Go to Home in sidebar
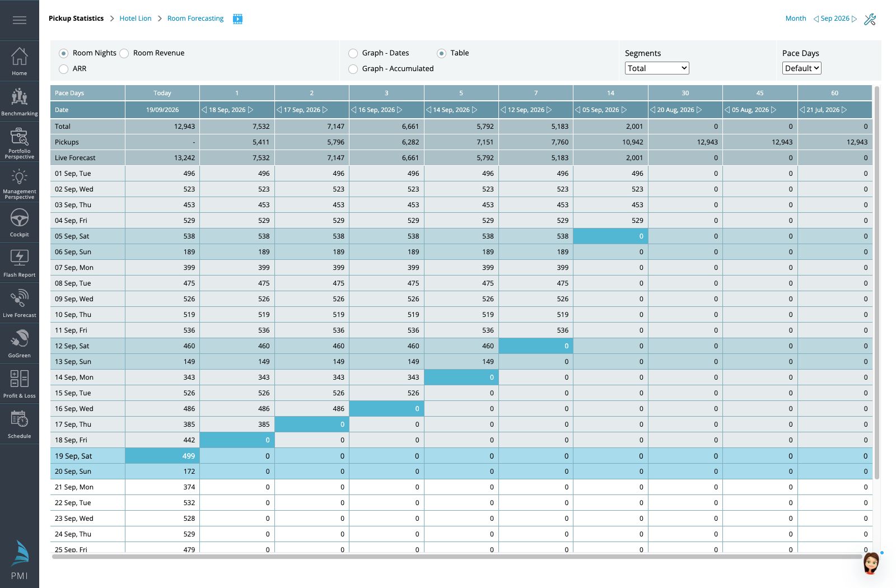 (20, 61)
